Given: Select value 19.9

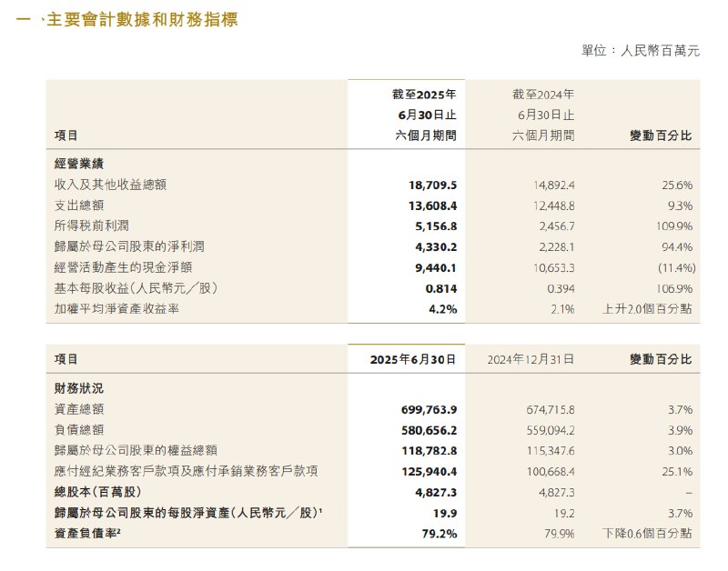Looking at the screenshot, I should click(445, 513).
